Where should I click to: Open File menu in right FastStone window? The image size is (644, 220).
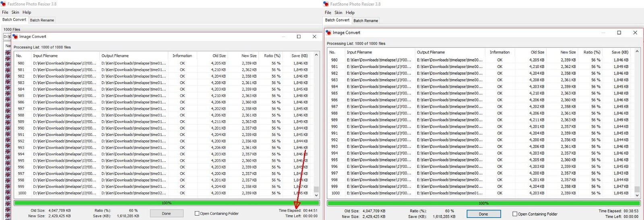[328, 12]
